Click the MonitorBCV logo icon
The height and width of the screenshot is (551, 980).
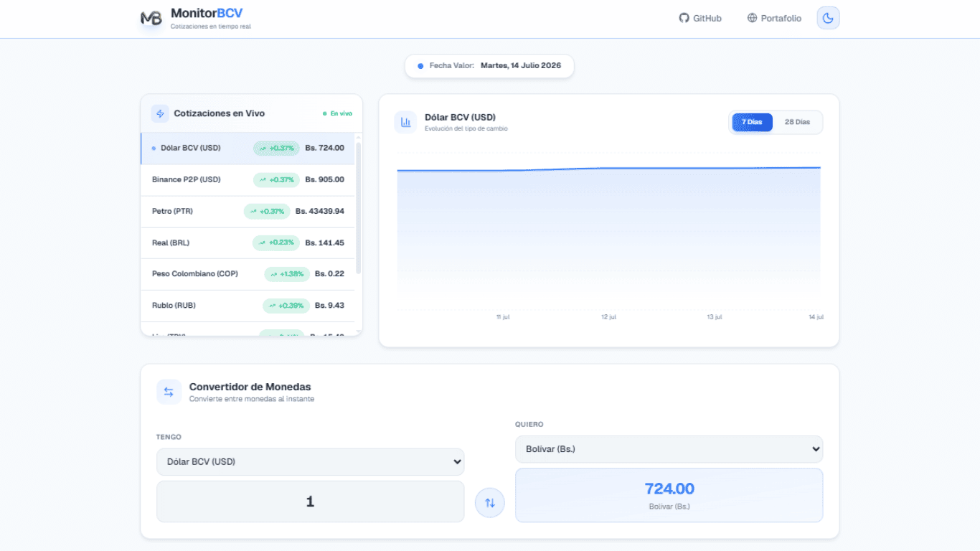coord(151,19)
